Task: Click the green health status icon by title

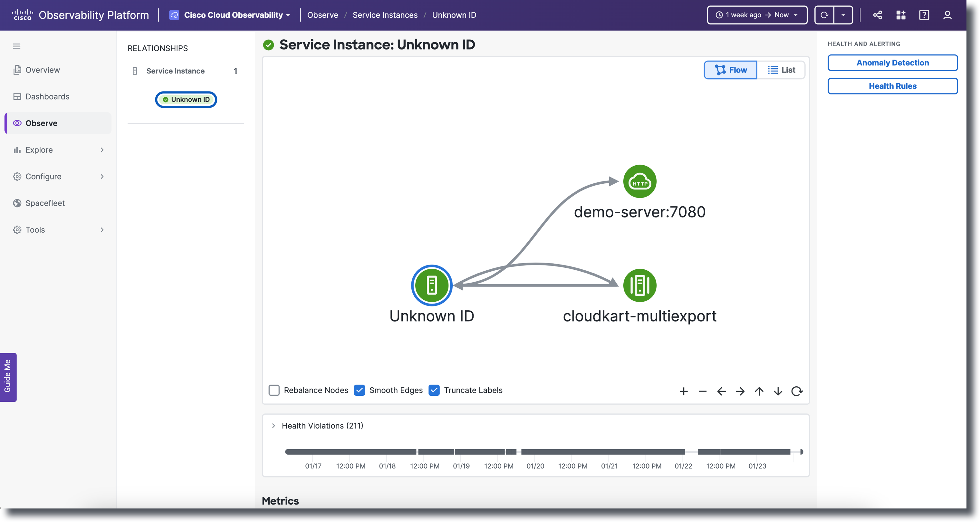Action: (269, 45)
